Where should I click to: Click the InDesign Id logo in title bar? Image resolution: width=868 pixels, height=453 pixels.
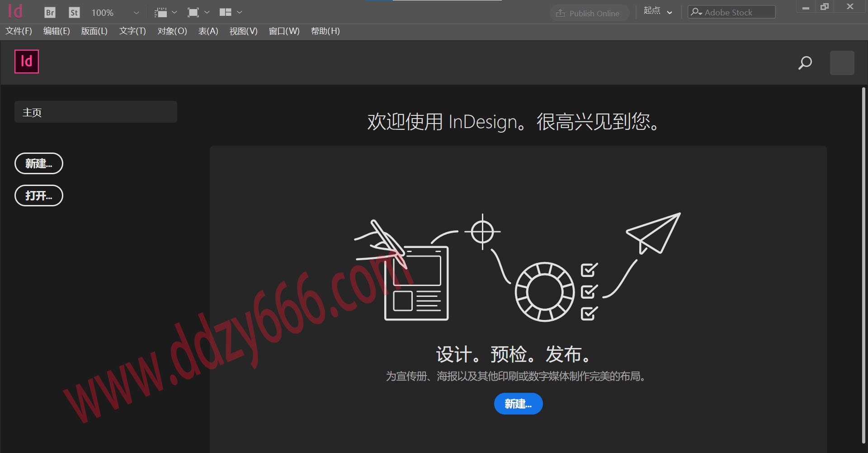(x=15, y=11)
